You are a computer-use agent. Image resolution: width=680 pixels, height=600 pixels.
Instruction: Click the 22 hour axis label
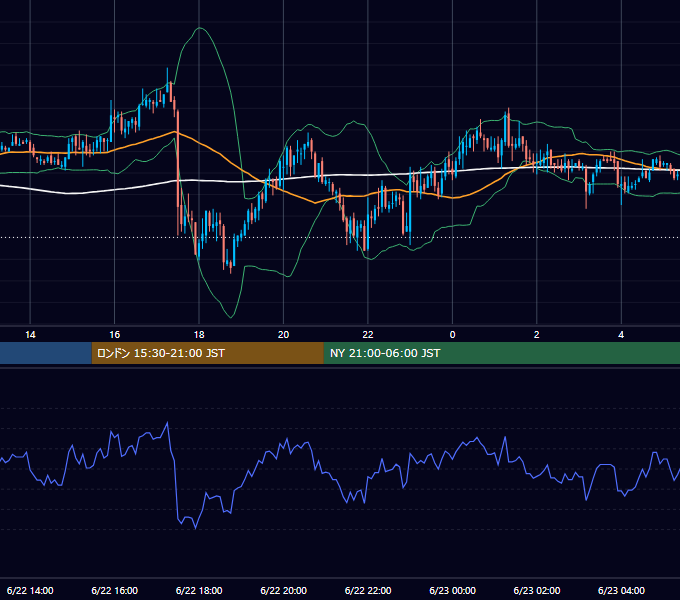point(368,335)
